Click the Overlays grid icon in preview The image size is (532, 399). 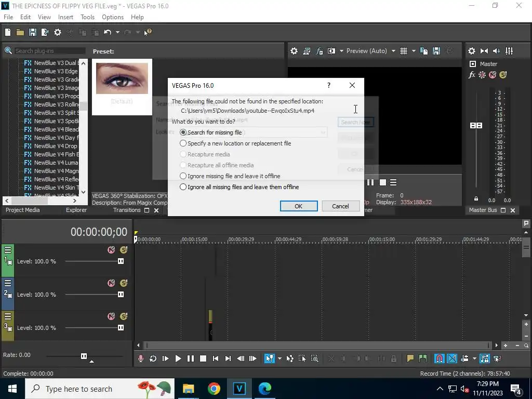pos(403,51)
